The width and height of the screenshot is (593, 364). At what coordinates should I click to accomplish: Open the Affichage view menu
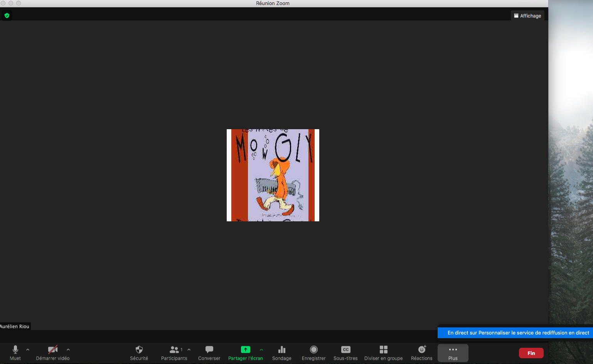tap(527, 16)
